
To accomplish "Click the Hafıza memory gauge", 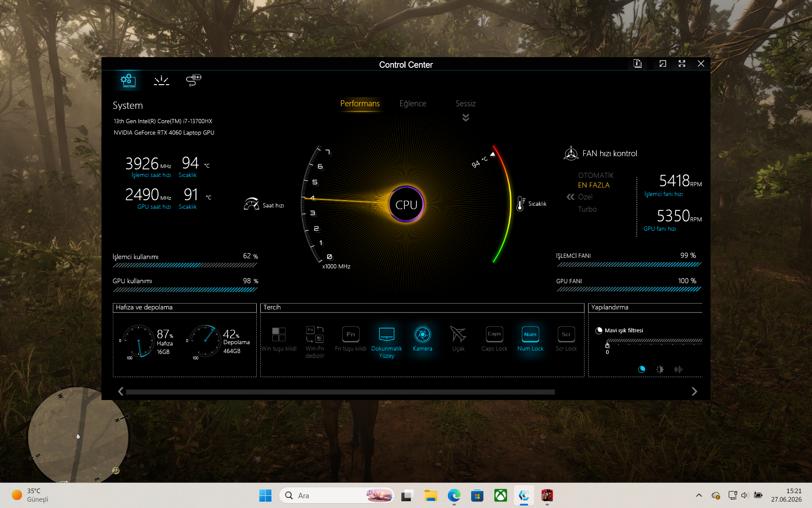I will pos(138,341).
